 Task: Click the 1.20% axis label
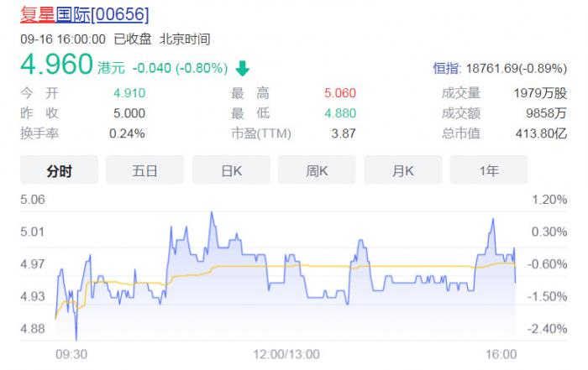click(x=549, y=199)
